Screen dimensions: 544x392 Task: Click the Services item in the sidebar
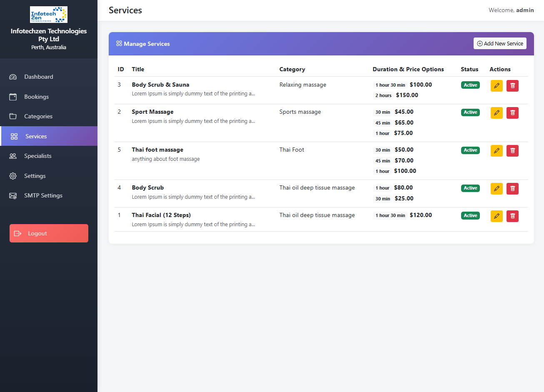[36, 136]
